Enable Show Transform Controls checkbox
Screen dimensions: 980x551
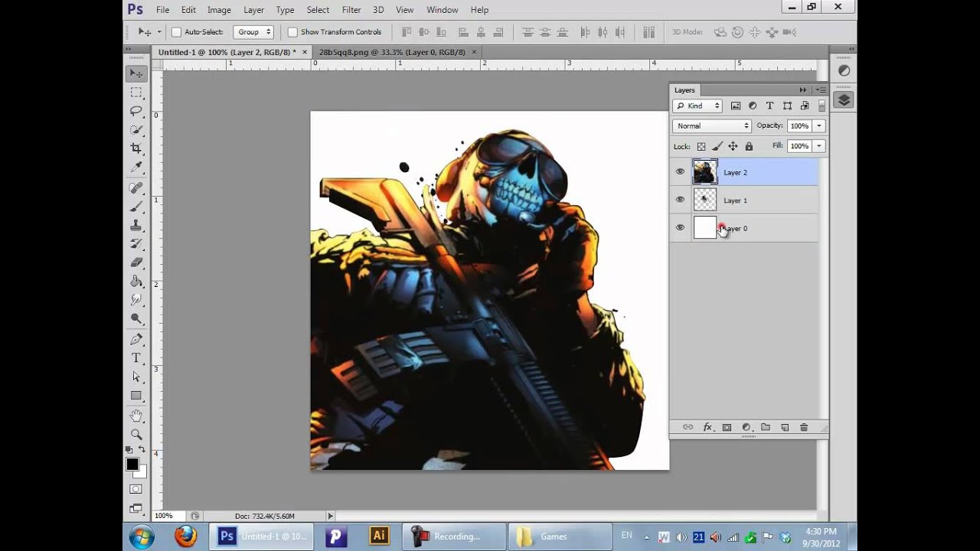292,32
